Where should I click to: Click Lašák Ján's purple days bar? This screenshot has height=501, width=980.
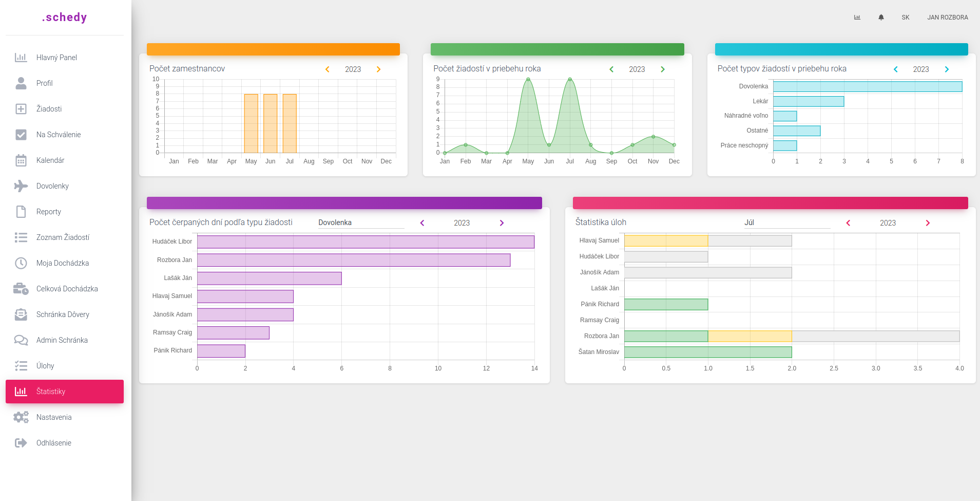click(270, 278)
